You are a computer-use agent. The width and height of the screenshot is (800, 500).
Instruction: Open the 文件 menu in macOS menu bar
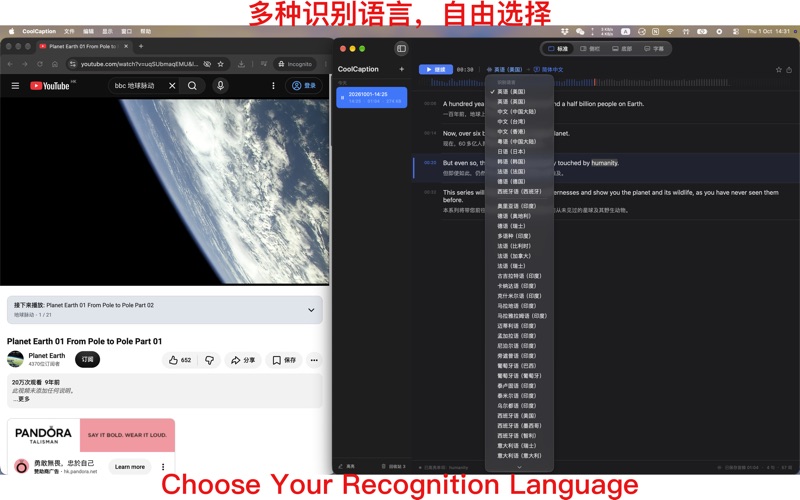click(x=69, y=31)
